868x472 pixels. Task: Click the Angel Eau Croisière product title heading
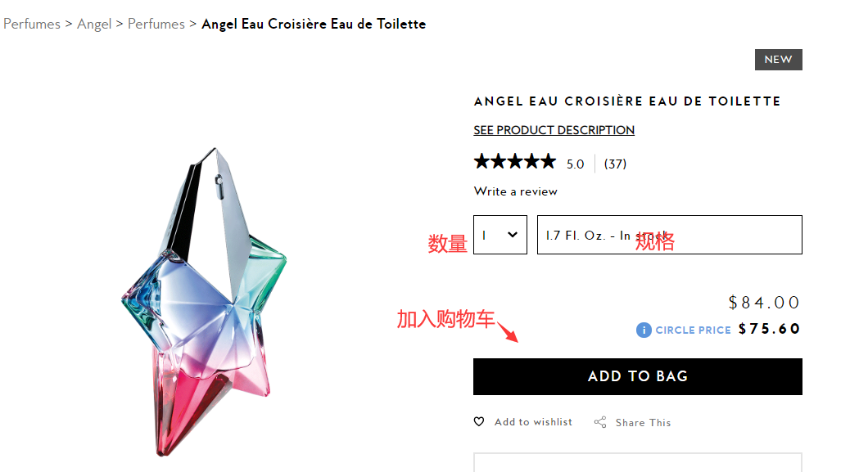(x=627, y=101)
